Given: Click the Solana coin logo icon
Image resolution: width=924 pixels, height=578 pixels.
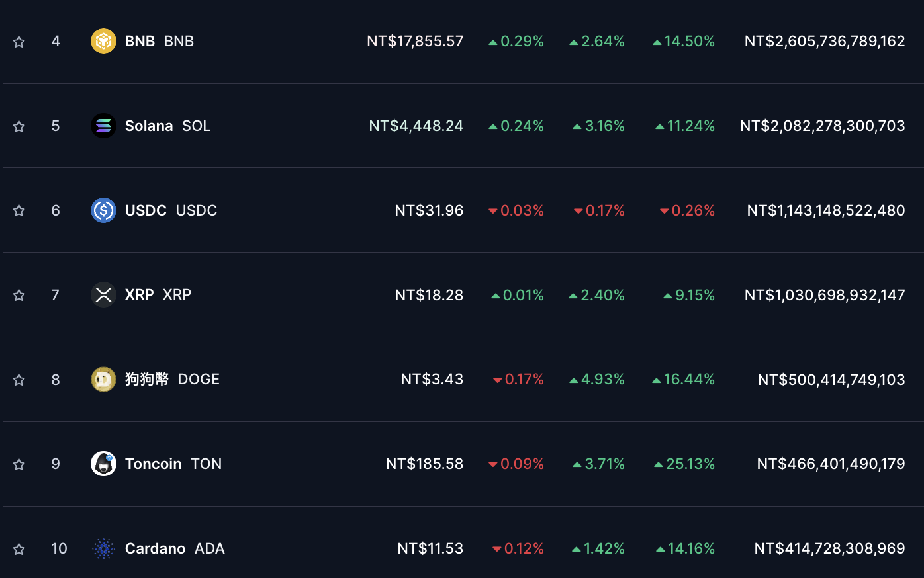Looking at the screenshot, I should [x=103, y=126].
